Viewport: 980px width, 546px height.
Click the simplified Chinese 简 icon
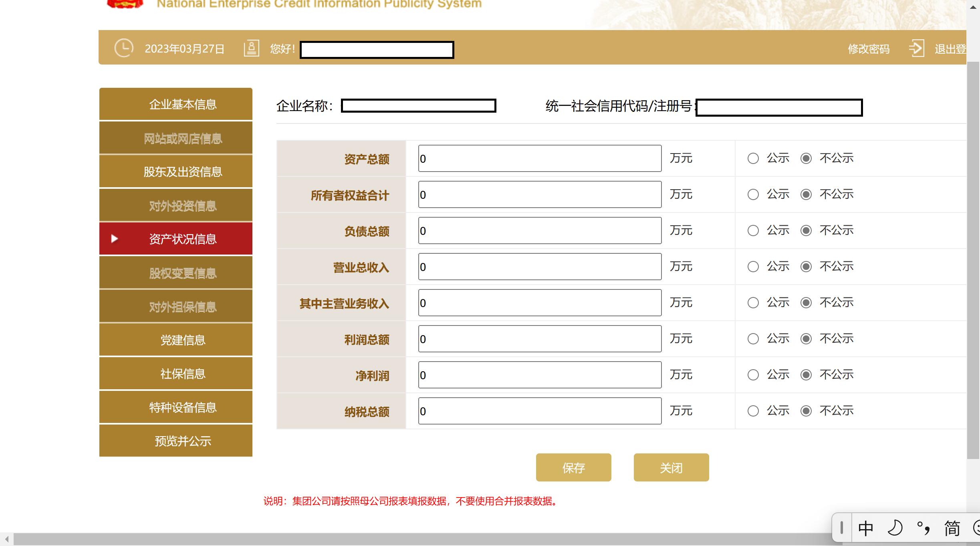pos(952,528)
